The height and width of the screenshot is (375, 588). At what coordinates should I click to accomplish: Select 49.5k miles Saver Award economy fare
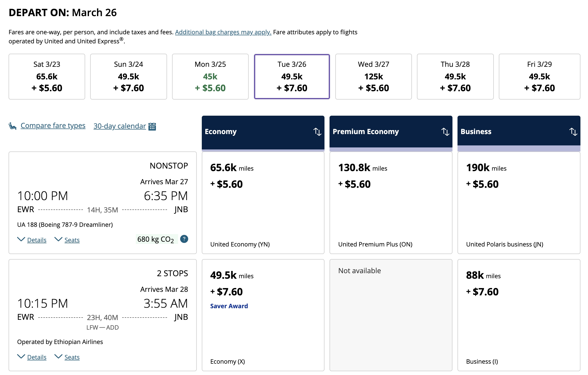coord(263,315)
